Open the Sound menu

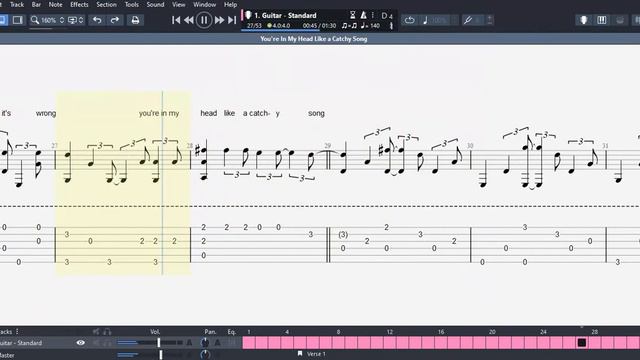[x=155, y=4]
